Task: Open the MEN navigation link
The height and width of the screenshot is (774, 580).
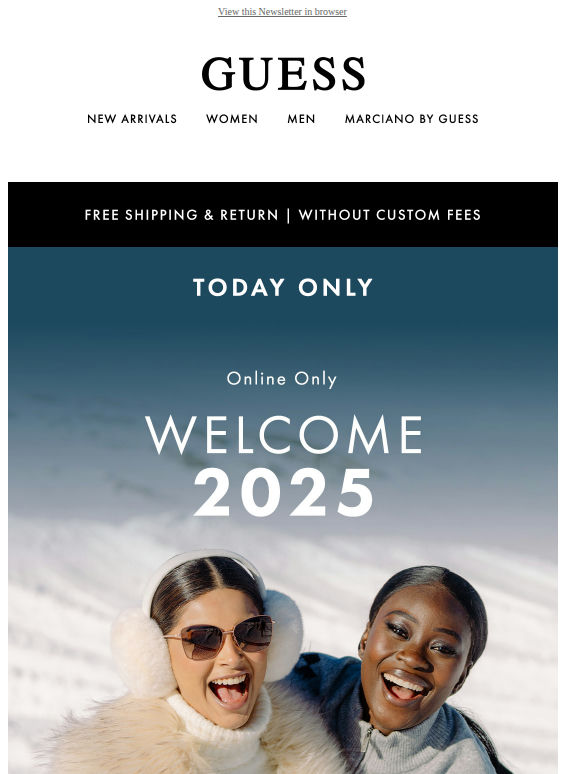Action: (301, 119)
